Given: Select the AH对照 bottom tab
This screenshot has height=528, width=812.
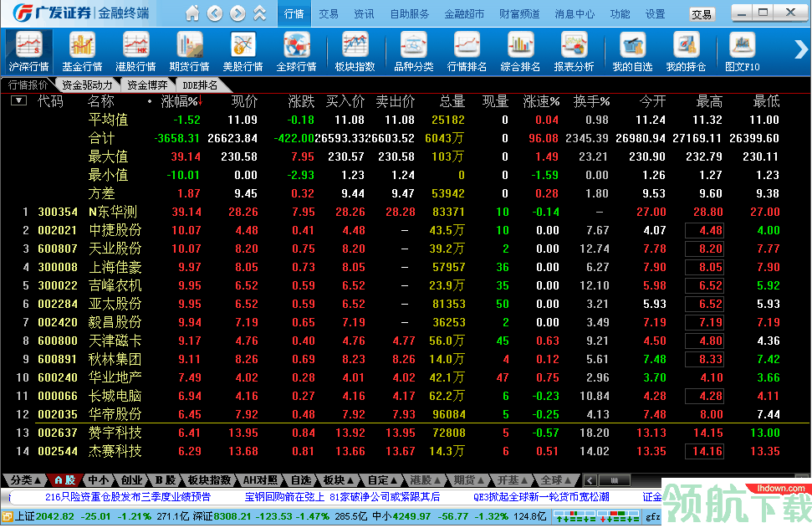Looking at the screenshot, I should (260, 480).
